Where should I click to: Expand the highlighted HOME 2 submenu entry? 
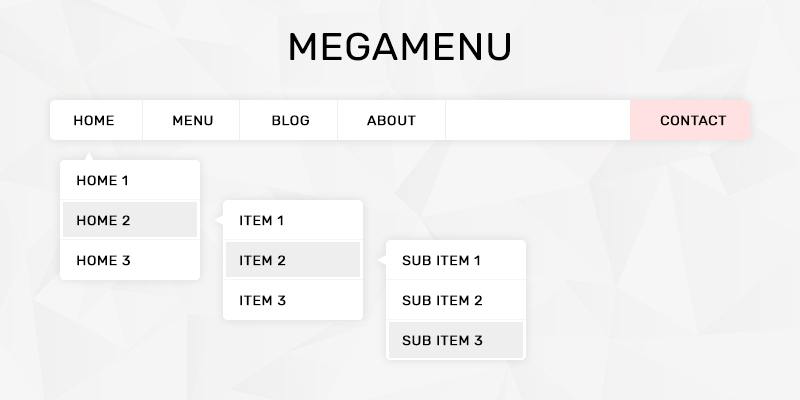click(130, 221)
